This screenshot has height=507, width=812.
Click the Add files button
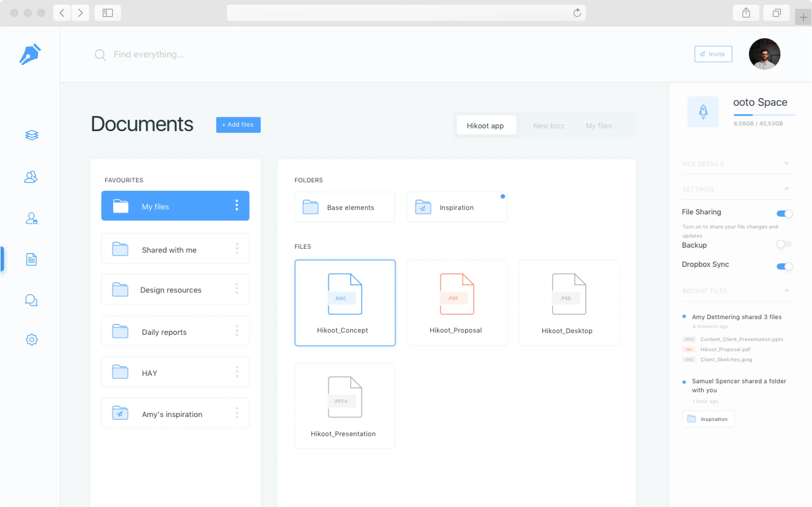[238, 125]
